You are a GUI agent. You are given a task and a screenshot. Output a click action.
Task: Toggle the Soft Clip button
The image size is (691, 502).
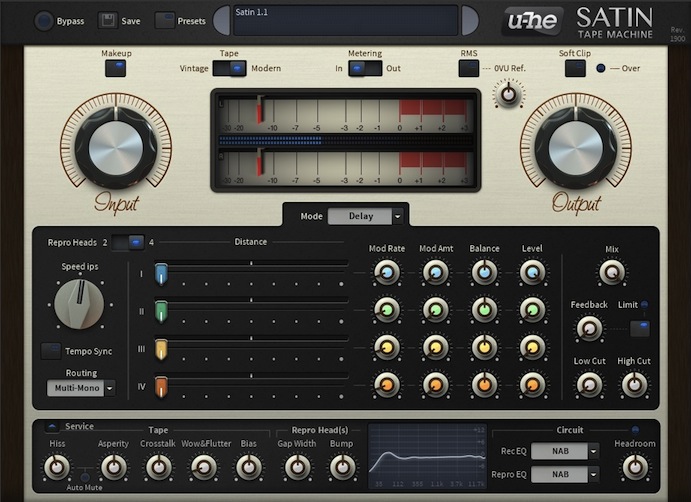click(x=575, y=68)
